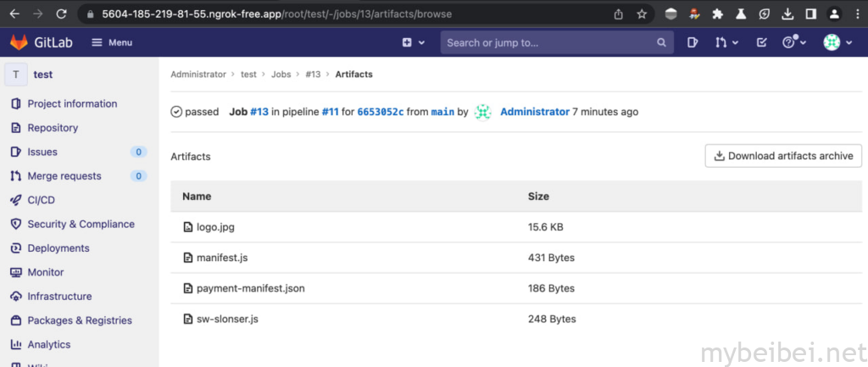Click the search magnifier icon
The height and width of the screenshot is (367, 868).
(661, 42)
